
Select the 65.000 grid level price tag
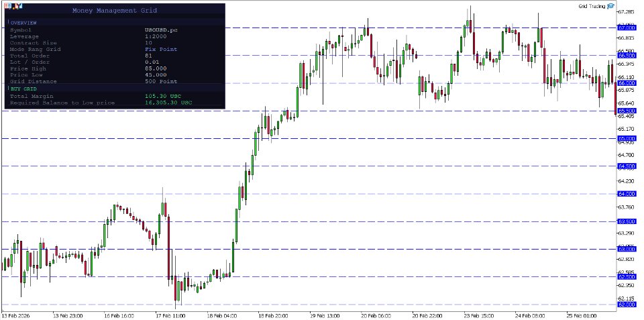click(627, 139)
